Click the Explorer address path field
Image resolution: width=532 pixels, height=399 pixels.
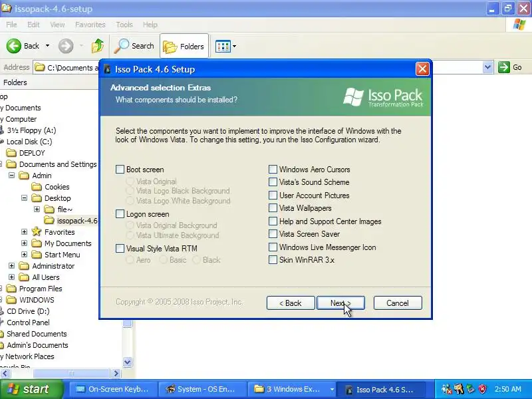click(66, 68)
